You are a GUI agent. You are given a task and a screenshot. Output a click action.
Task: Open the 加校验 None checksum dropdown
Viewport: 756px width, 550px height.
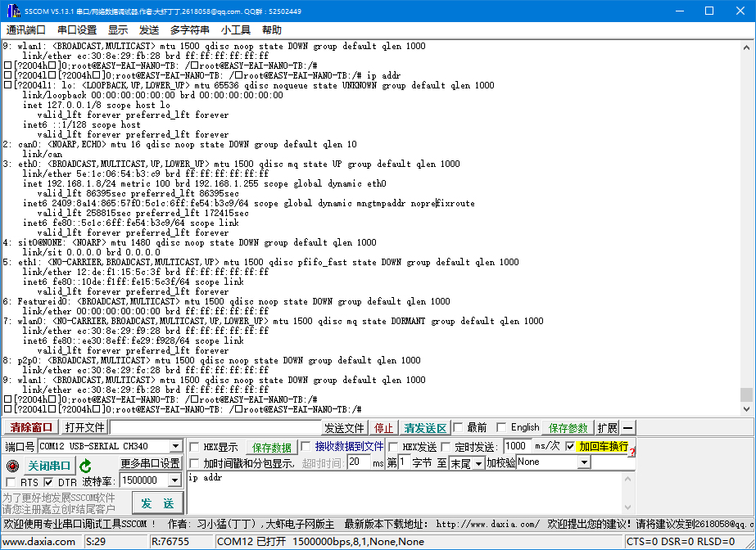[583, 462]
